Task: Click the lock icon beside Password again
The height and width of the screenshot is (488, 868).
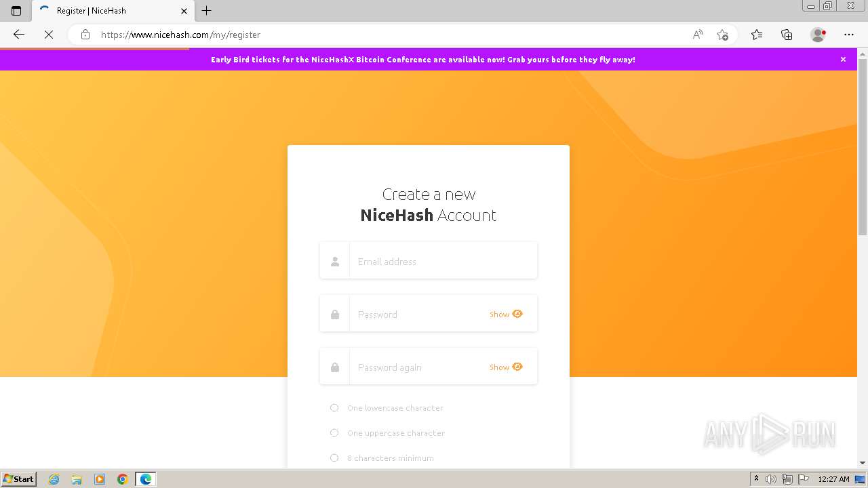Action: 335,367
